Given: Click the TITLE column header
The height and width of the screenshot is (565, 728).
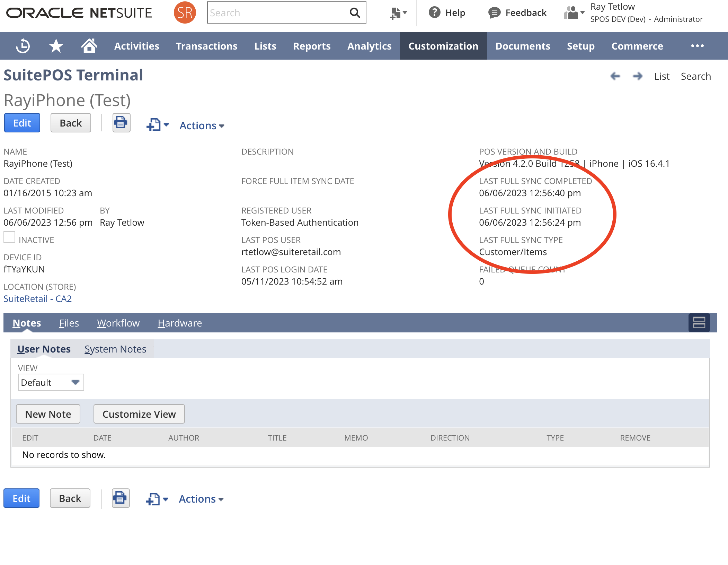Looking at the screenshot, I should [277, 438].
